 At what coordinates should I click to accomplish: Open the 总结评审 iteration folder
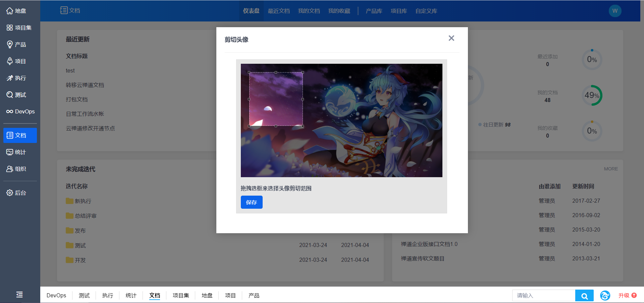coord(82,216)
